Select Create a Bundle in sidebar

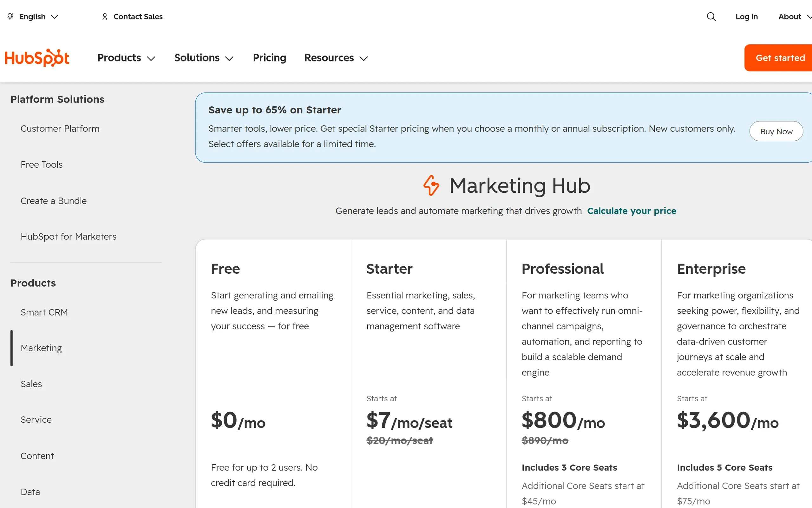pos(54,201)
